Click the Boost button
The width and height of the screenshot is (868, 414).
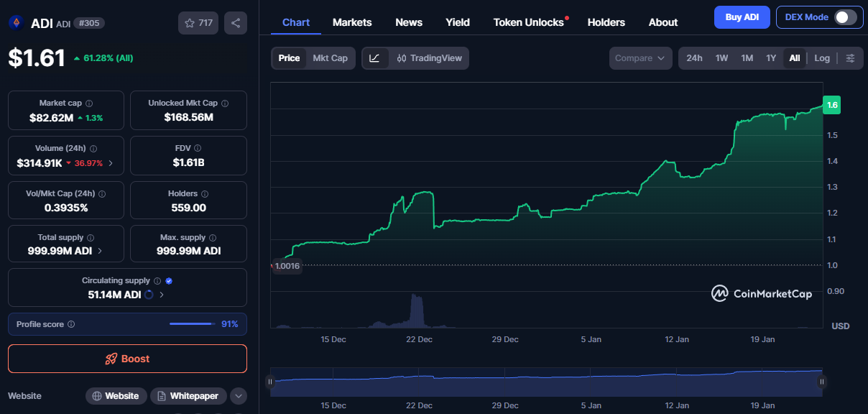click(127, 359)
